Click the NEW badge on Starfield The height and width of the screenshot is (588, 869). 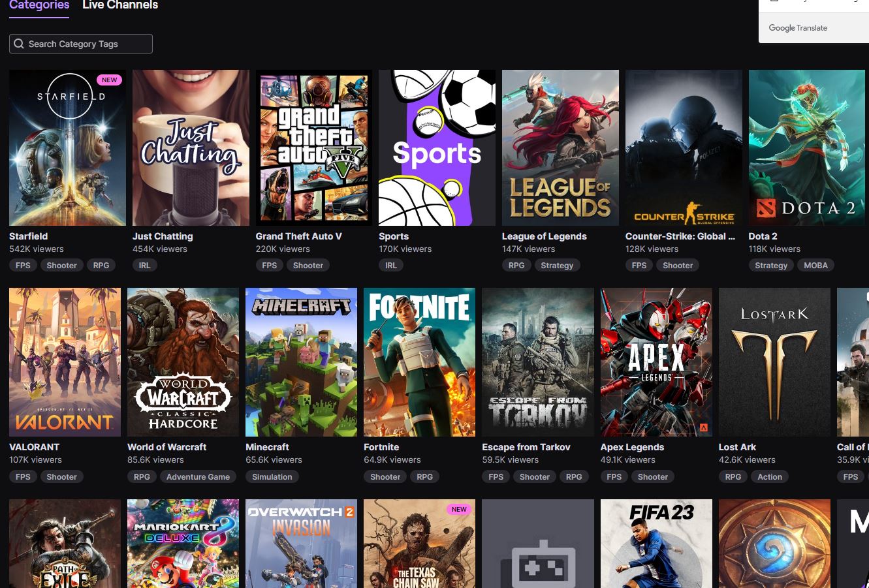(110, 80)
